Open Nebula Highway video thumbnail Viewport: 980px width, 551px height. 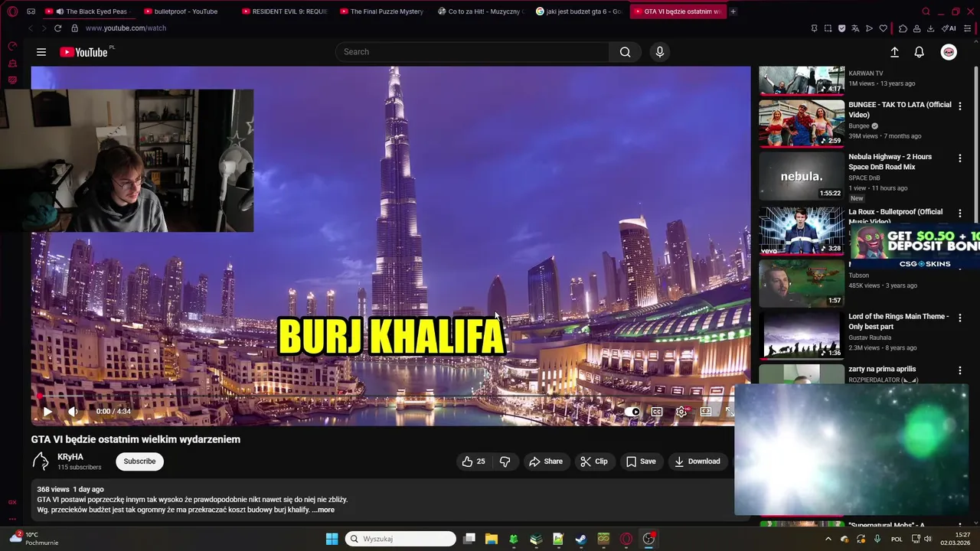802,176
